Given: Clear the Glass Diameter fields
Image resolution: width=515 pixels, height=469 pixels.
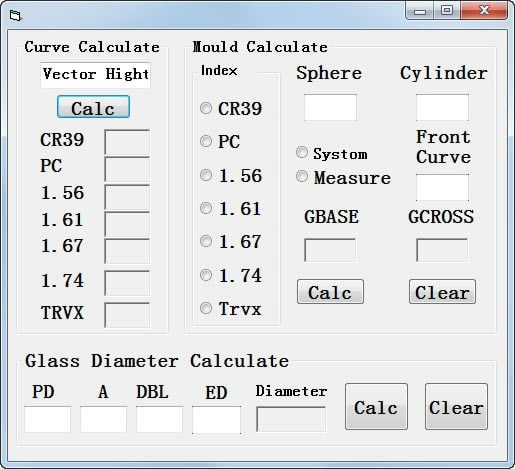Looking at the screenshot, I should pos(456,406).
